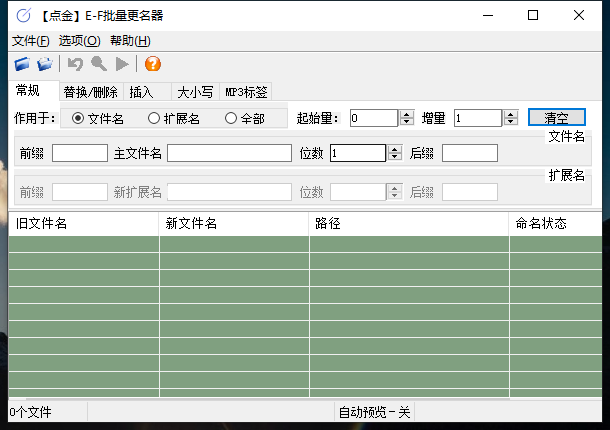Click the play execute rename icon
The image size is (610, 430).
point(122,64)
